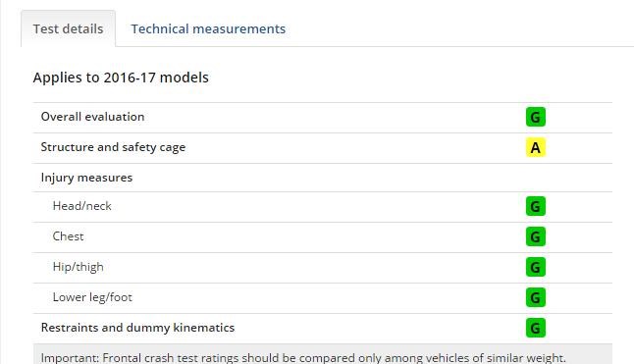The height and width of the screenshot is (364, 634).
Task: Switch to the Technical measurements tab
Action: pyautogui.click(x=208, y=29)
